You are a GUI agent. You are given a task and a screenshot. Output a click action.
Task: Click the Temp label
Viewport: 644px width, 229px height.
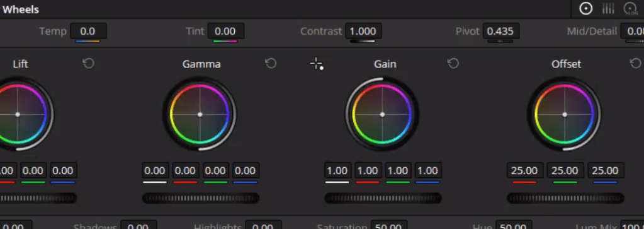(53, 32)
